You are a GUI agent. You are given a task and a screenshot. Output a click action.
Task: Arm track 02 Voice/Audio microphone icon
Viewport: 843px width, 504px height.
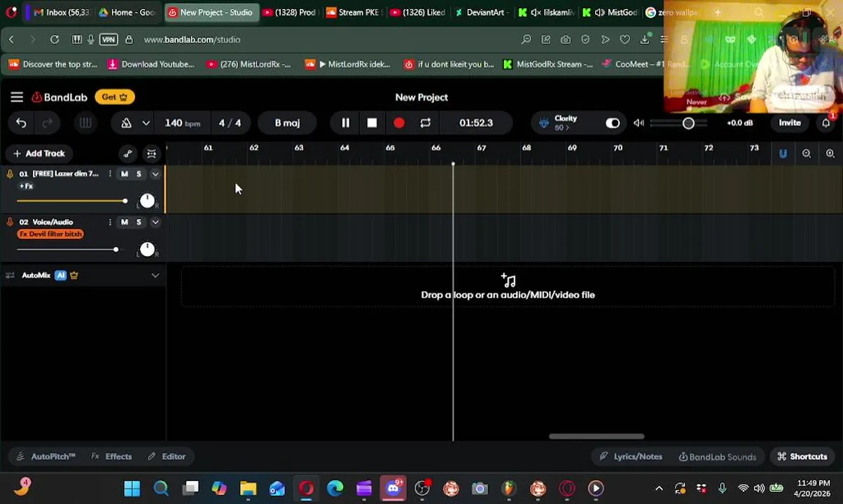pos(10,222)
